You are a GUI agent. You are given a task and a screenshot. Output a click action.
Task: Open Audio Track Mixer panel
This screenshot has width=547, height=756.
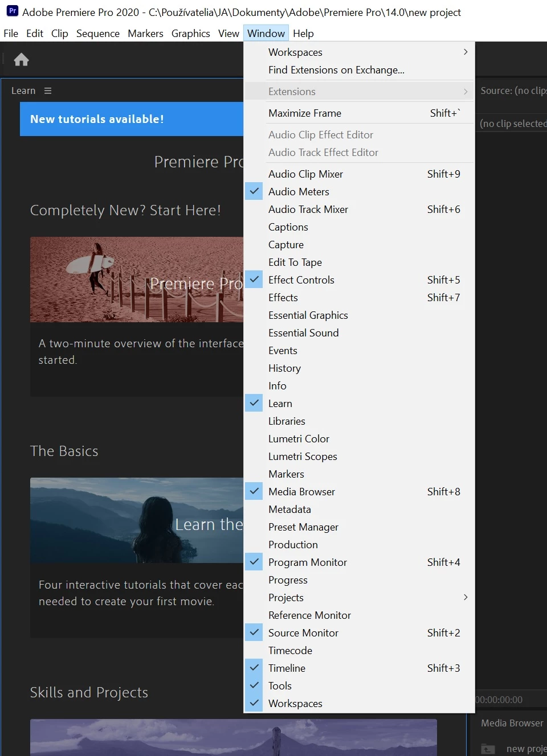point(359,209)
